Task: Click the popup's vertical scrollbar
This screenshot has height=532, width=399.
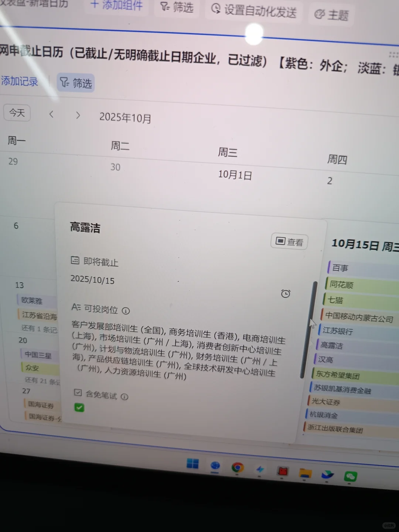Action: (x=308, y=330)
